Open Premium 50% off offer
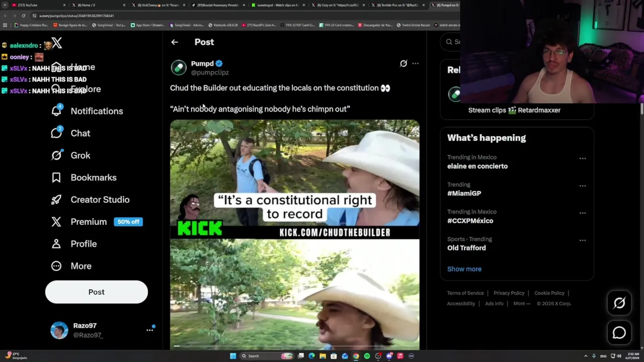 pyautogui.click(x=97, y=222)
